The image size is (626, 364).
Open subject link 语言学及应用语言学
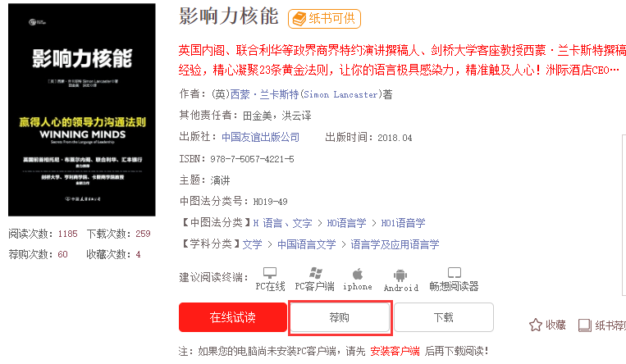395,244
